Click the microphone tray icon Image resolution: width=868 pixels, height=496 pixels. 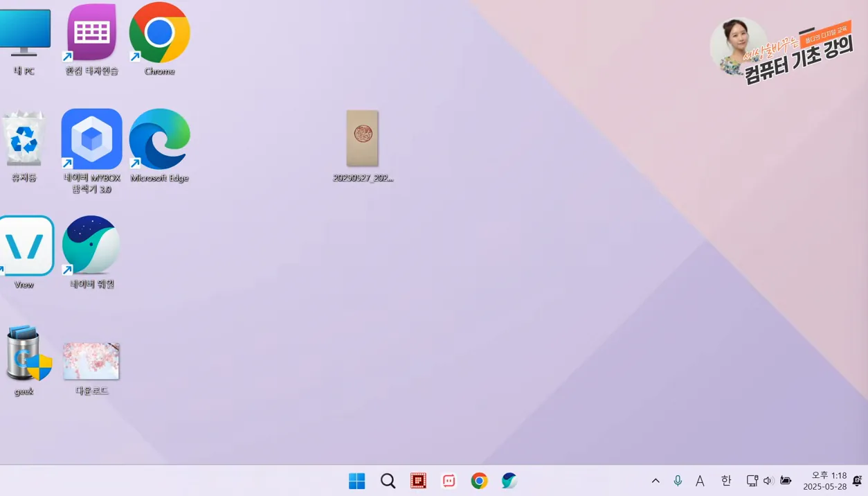[x=678, y=481]
